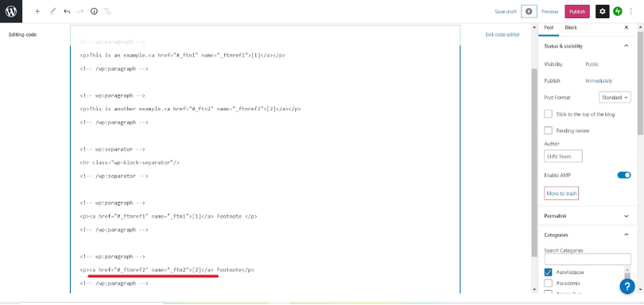
Task: Toggle the settings gear icon
Action: (602, 11)
